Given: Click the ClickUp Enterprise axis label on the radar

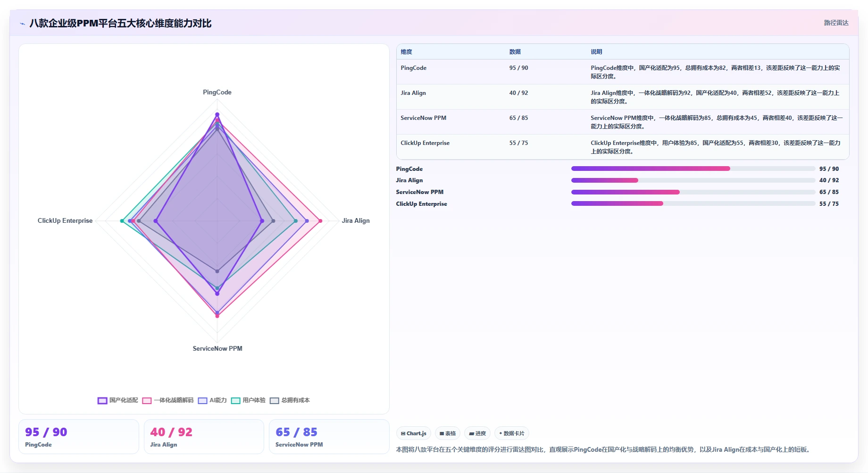Looking at the screenshot, I should pos(65,220).
